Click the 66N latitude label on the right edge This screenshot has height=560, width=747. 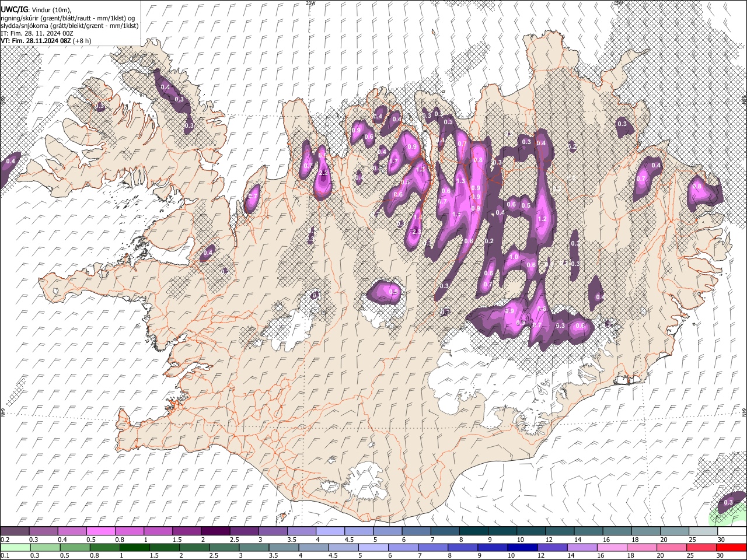(x=744, y=100)
